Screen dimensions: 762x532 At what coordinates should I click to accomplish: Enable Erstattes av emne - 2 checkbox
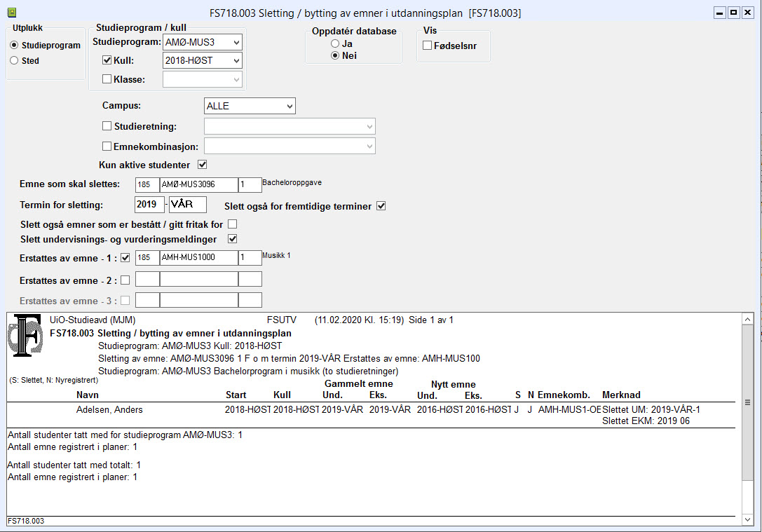tap(125, 280)
